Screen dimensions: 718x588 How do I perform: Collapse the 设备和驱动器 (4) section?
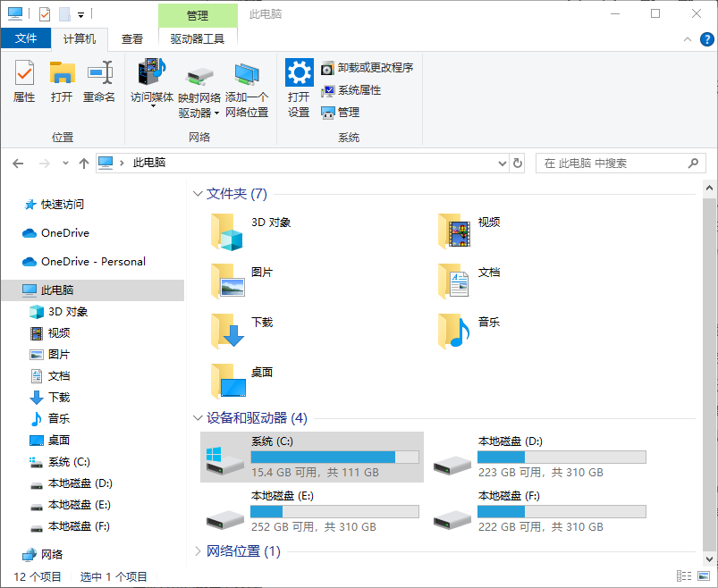[x=198, y=417]
